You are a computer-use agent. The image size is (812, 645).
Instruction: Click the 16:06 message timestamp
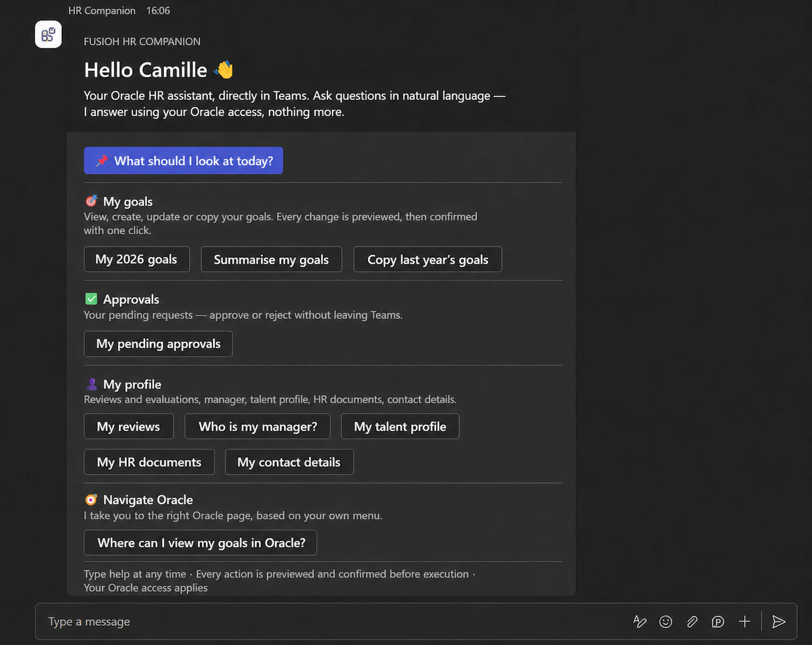pyautogui.click(x=158, y=10)
